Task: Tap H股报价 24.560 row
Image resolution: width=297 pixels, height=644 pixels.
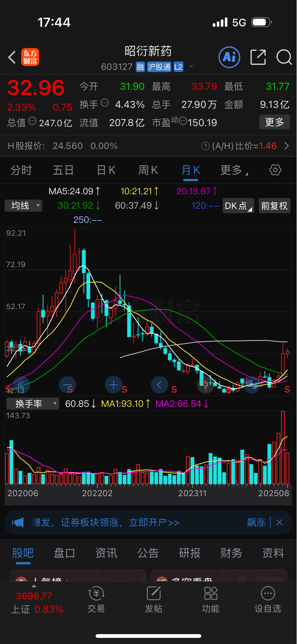Action: 148,146
